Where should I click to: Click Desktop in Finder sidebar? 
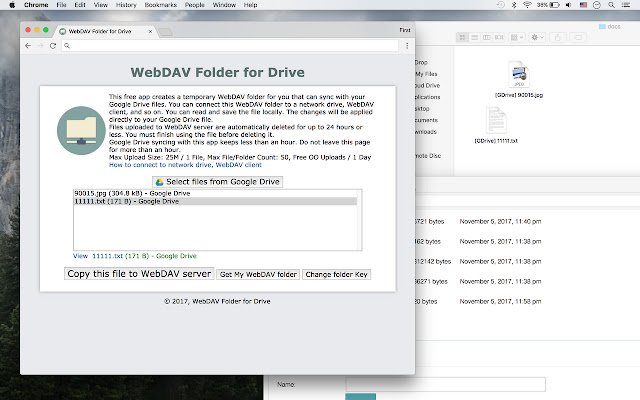(422, 109)
